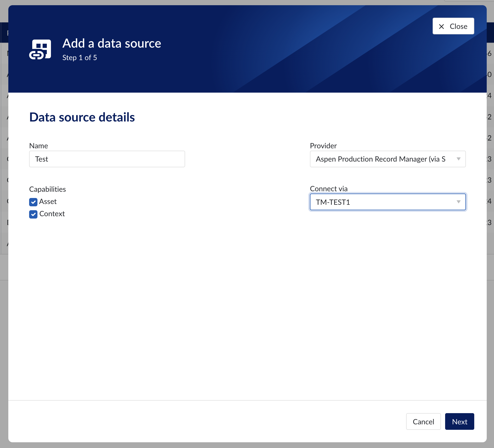Screen dimensions: 494x448
Task: Click the Data source details heading
Action: (x=82, y=117)
